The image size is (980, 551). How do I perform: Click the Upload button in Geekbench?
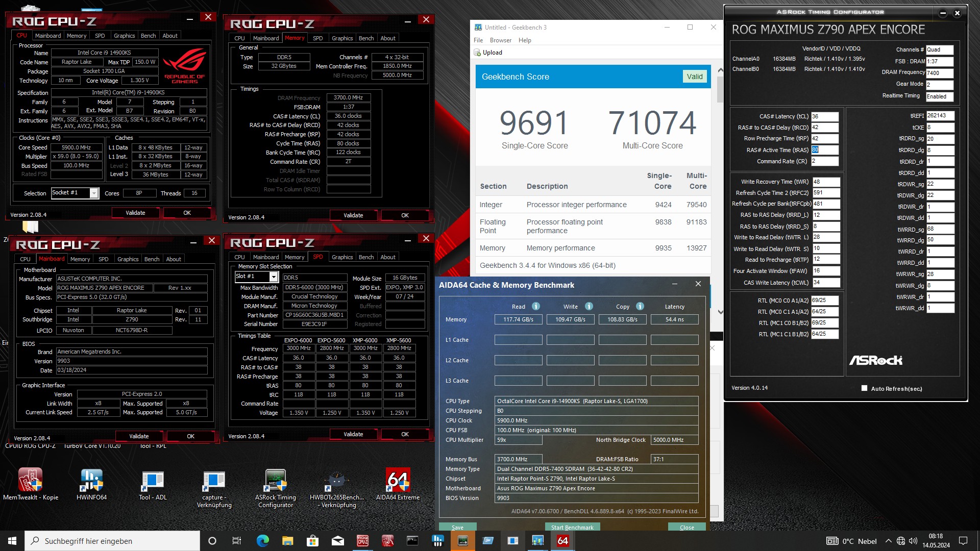pos(488,53)
